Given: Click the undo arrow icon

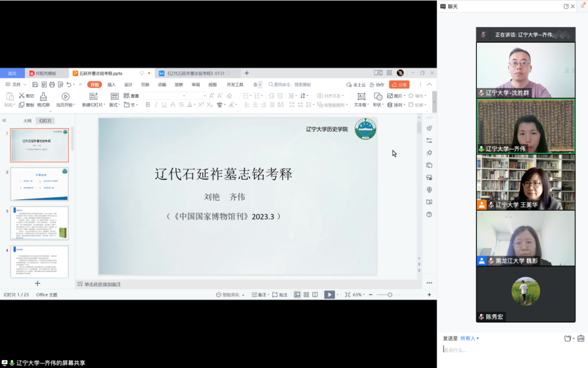Looking at the screenshot, I should click(68, 85).
